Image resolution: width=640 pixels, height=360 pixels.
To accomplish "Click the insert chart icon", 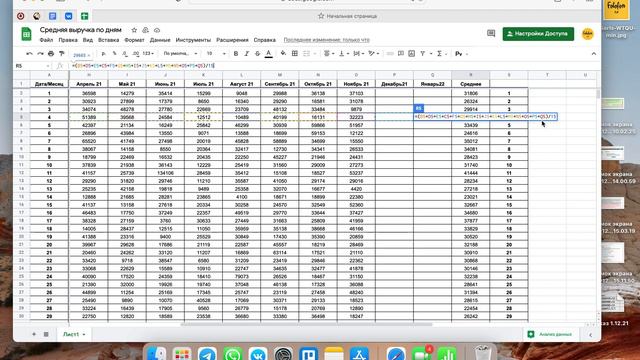I will pos(411,53).
